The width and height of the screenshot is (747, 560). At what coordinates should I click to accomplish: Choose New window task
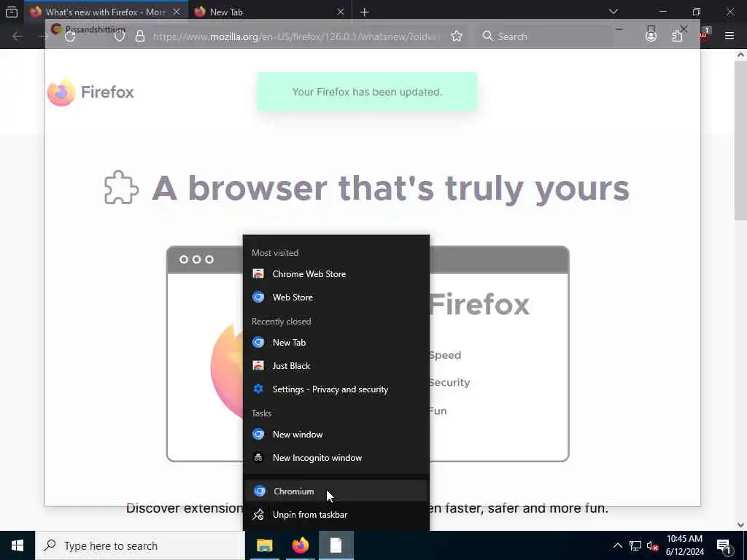(336, 435)
